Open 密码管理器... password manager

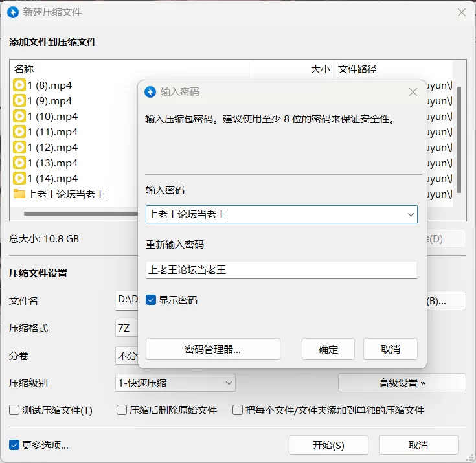(x=212, y=349)
